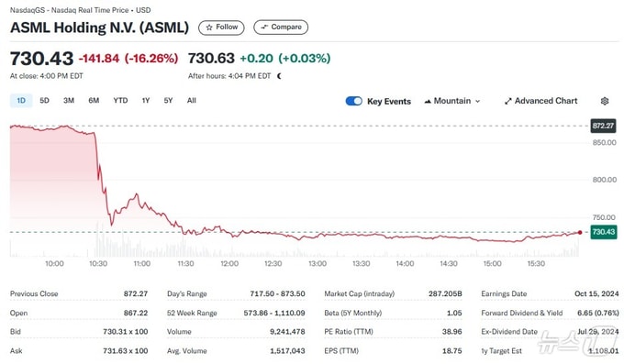Toggle the Key Events switch off
624x364 pixels.
pyautogui.click(x=354, y=101)
